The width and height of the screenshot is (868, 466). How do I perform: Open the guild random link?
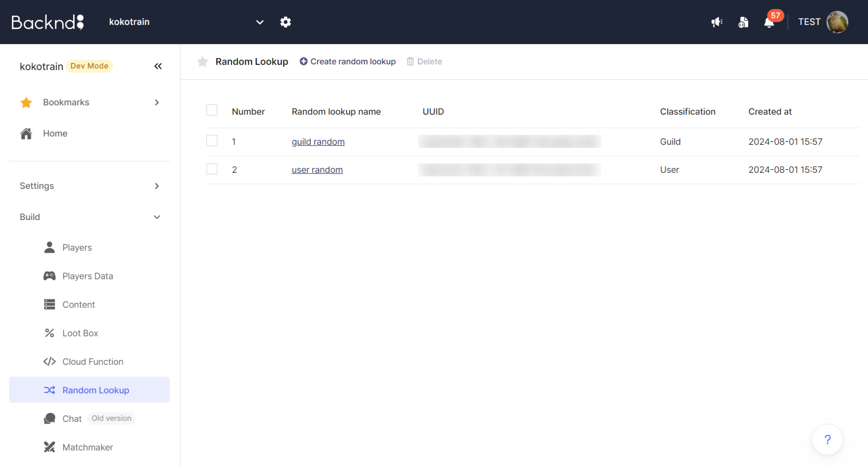pyautogui.click(x=318, y=142)
